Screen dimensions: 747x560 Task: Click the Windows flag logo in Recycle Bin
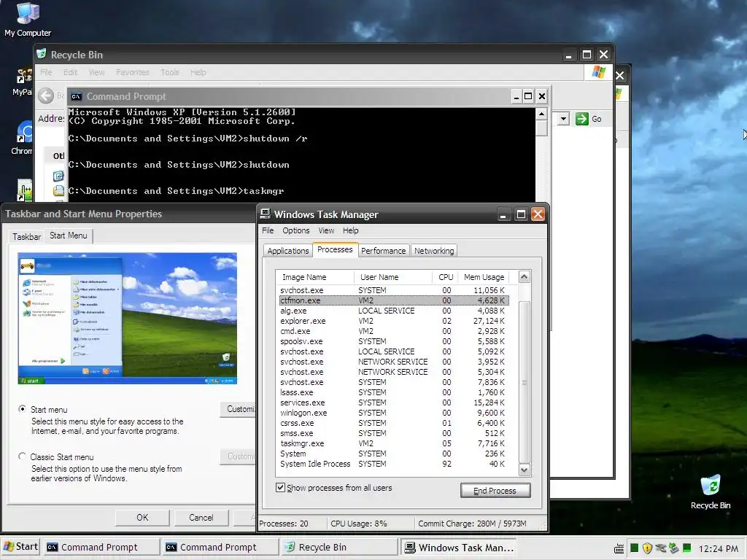point(598,72)
